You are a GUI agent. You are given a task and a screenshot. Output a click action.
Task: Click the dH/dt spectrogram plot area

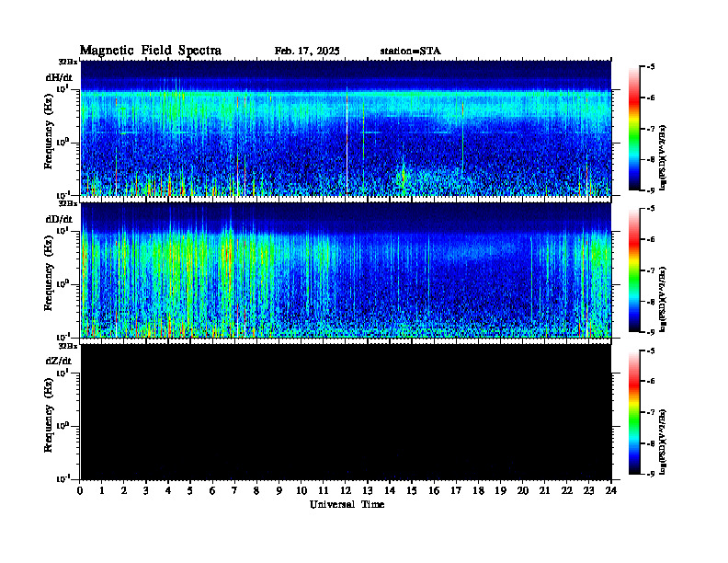tap(346, 128)
